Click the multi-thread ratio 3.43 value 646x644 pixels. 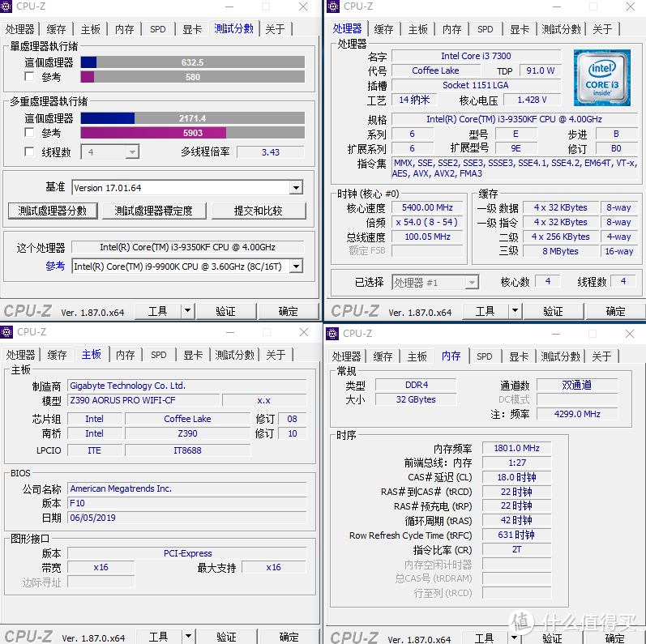(x=270, y=152)
